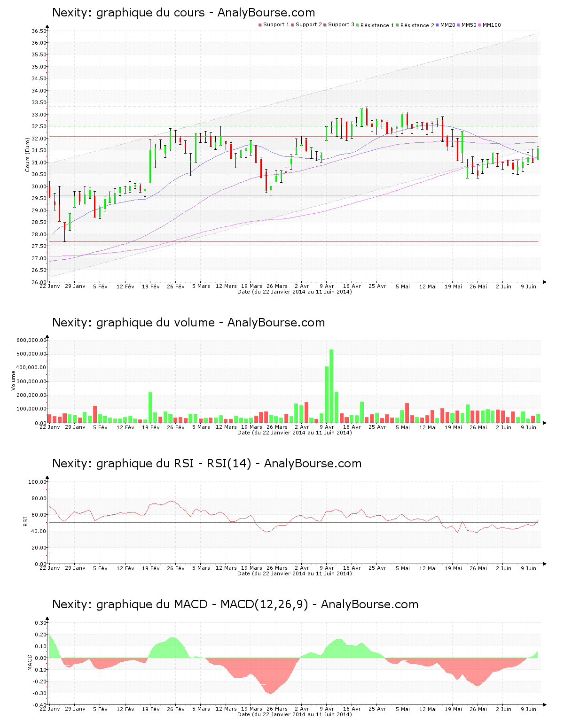The height and width of the screenshot is (728, 564).
Task: Click '22 Janv' date under price chart
Action: (x=49, y=286)
